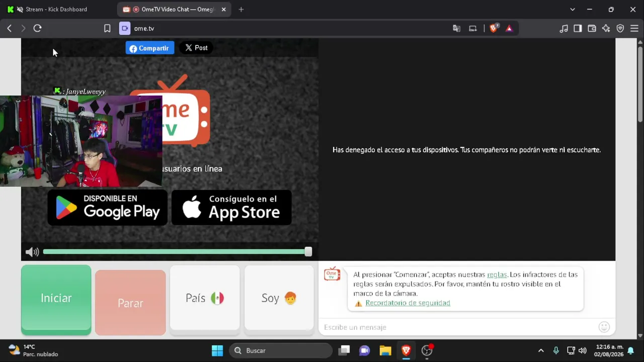Viewport: 644px width, 362px height.
Task: Open the Leo AI sparkle icon
Action: tap(606, 29)
